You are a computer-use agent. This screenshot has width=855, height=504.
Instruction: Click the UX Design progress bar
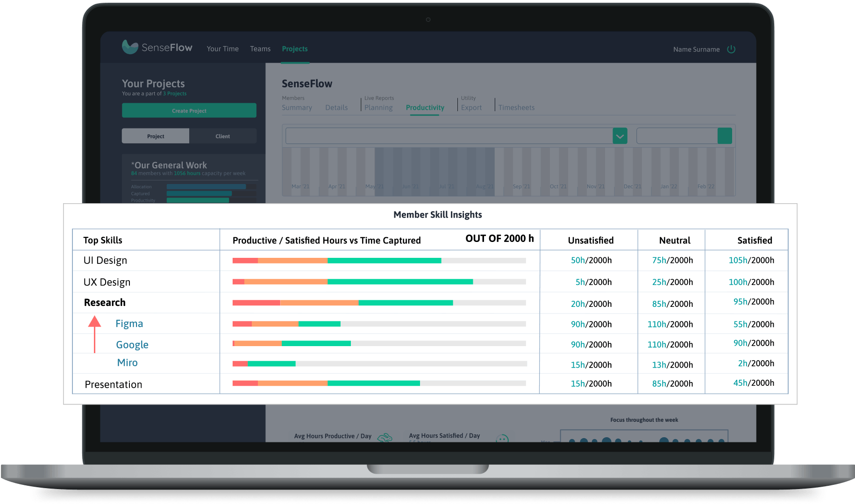point(379,282)
